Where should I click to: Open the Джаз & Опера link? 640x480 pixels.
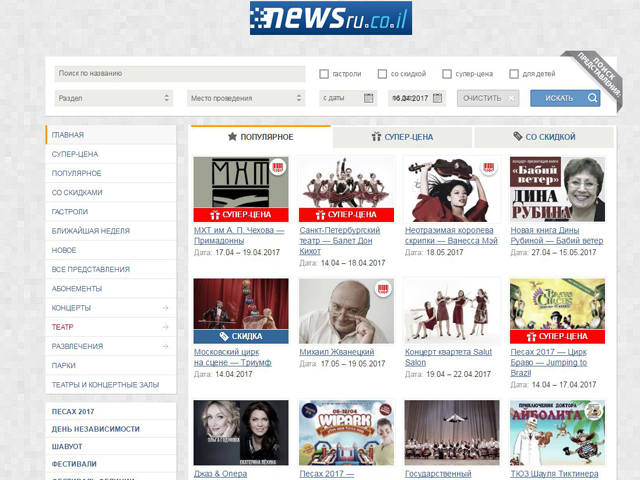point(220,474)
